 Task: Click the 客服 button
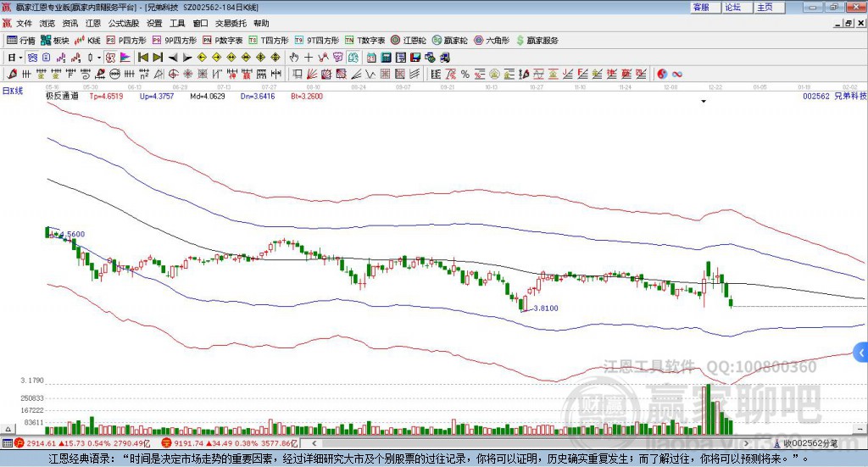pyautogui.click(x=701, y=7)
